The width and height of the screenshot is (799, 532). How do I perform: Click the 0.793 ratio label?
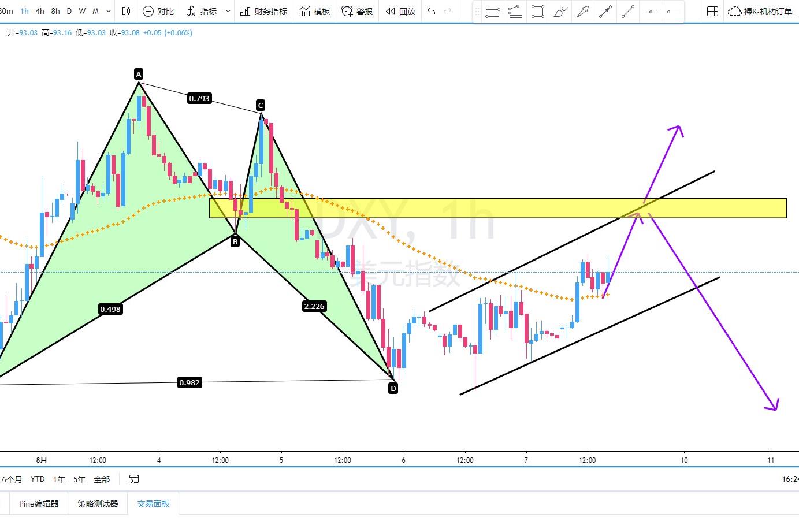[x=199, y=98]
